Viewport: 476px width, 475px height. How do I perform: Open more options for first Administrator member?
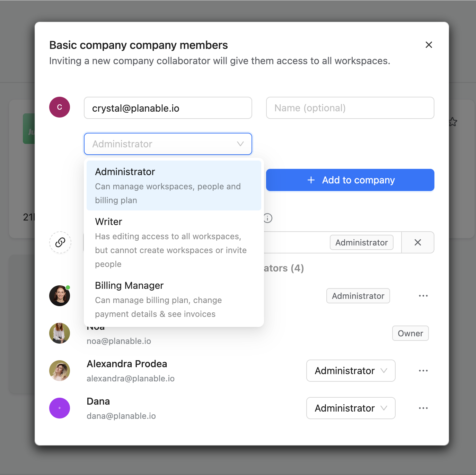pos(423,296)
